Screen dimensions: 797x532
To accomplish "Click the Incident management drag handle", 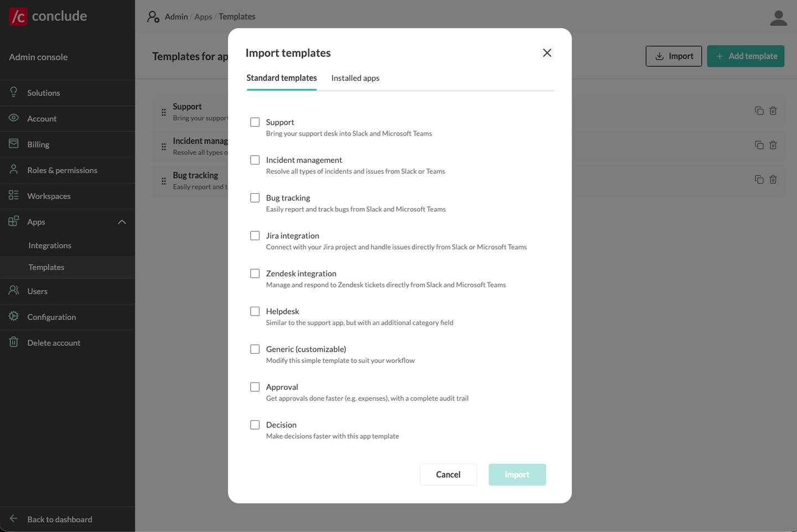I will [x=164, y=147].
